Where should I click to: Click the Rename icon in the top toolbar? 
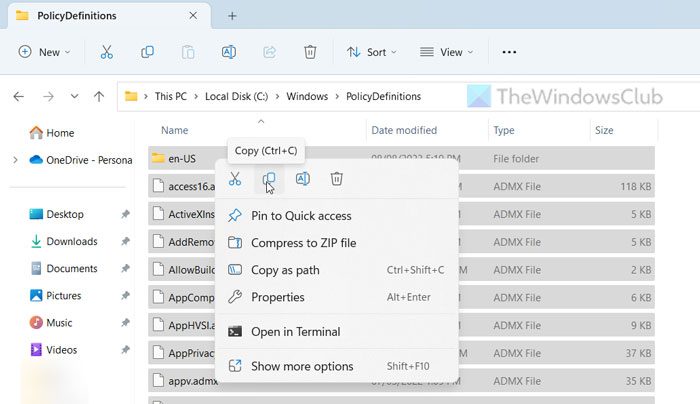(x=228, y=52)
